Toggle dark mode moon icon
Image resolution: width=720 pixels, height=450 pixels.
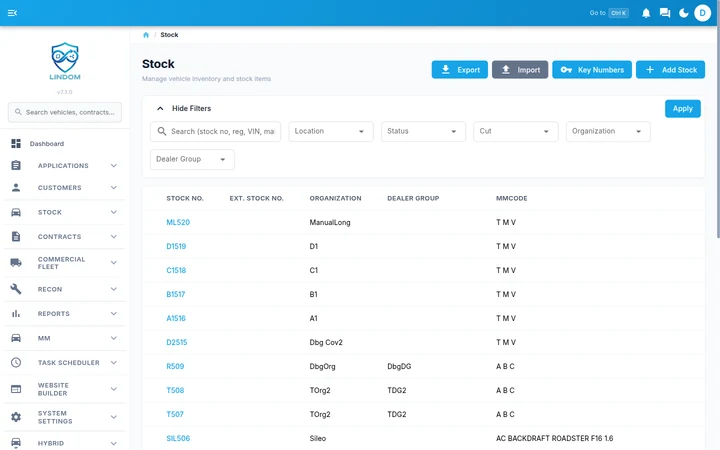point(684,13)
